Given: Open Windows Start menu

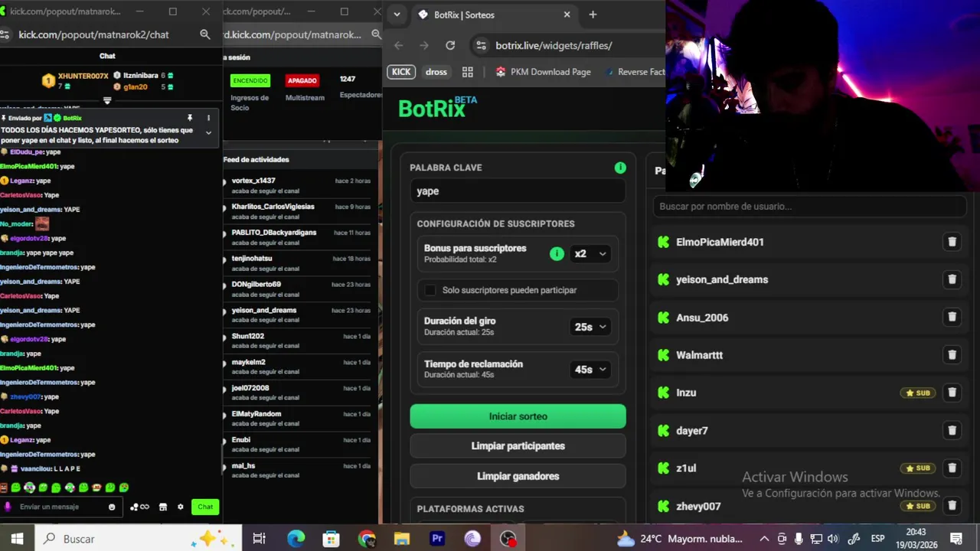Looking at the screenshot, I should (x=17, y=539).
